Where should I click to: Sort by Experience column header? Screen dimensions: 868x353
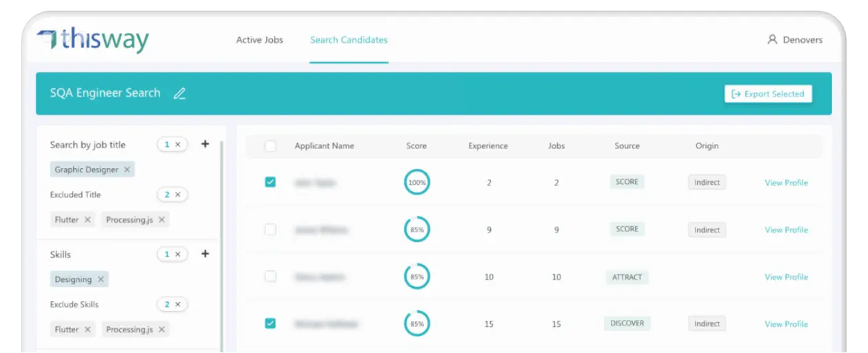tap(488, 146)
